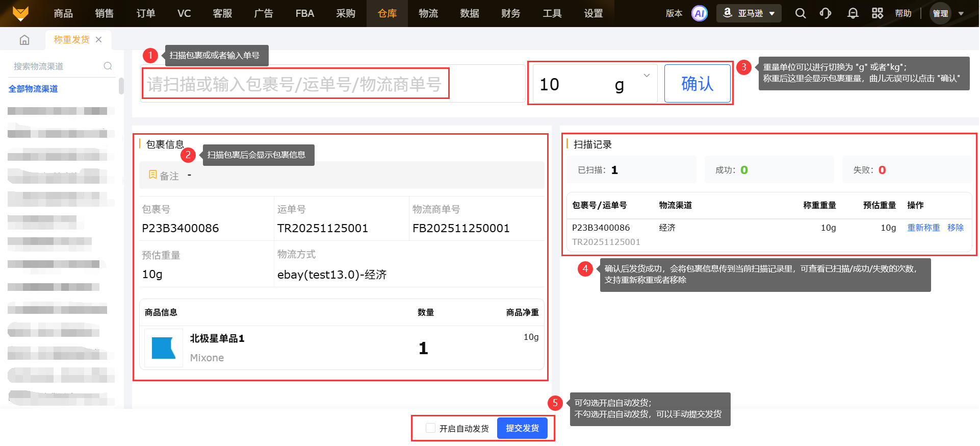
Task: Open the 订单 menu
Action: tap(146, 14)
